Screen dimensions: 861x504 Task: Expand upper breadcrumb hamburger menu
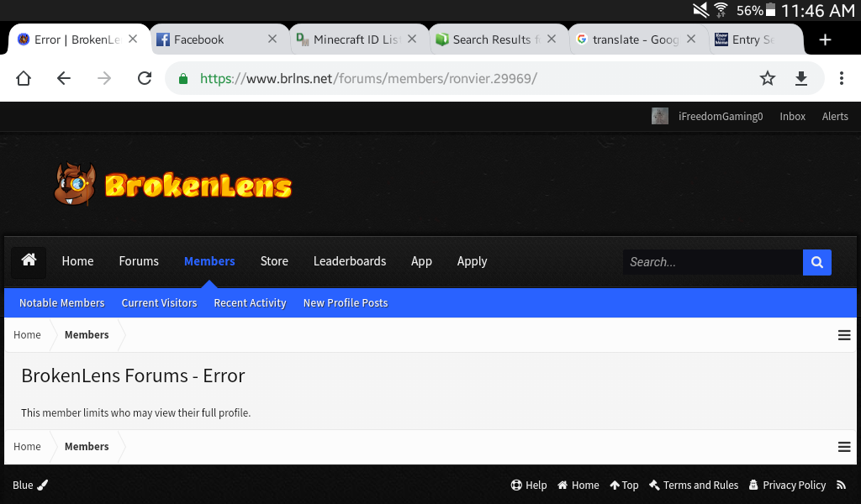click(x=844, y=335)
